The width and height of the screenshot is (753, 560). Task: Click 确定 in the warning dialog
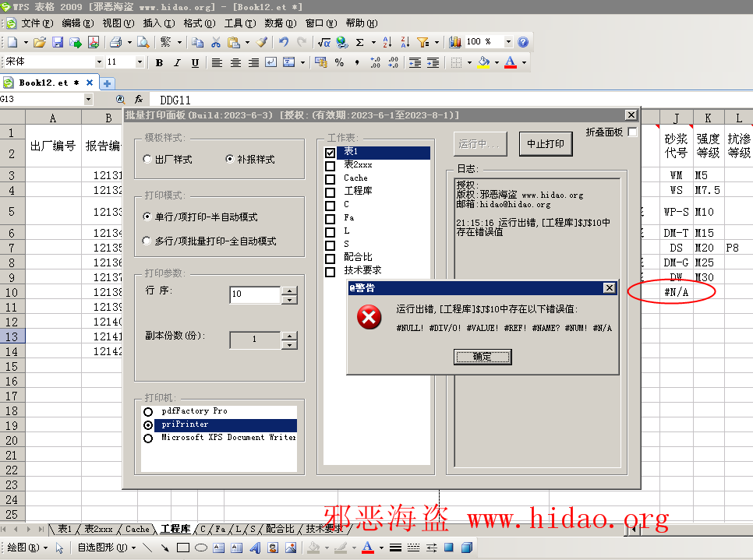coord(483,357)
